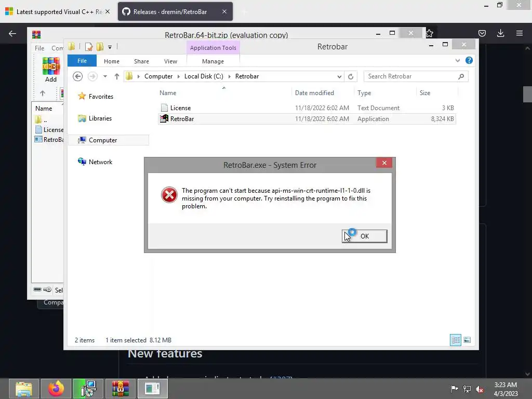The height and width of the screenshot is (399, 532).
Task: Close the RetroBar Releases browser tab
Action: click(224, 11)
